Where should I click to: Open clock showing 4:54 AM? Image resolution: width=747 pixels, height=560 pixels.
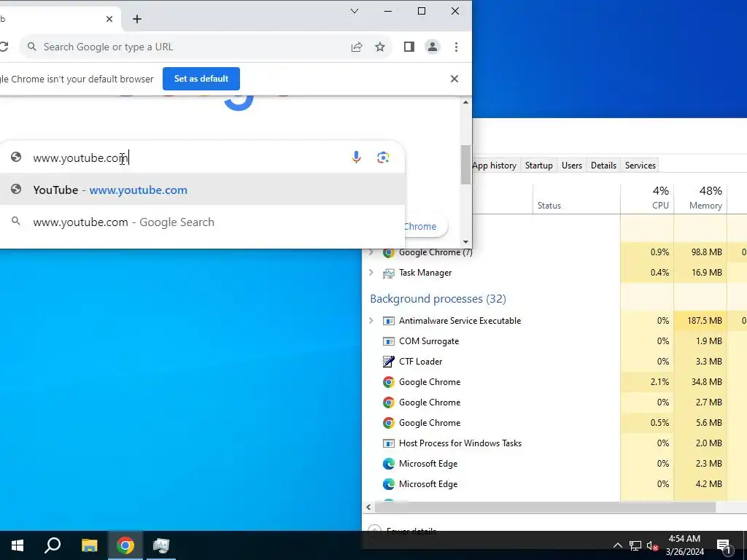point(684,545)
